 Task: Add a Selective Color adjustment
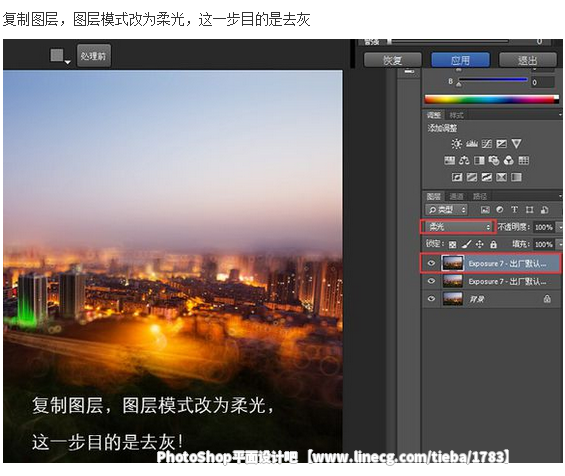point(501,177)
